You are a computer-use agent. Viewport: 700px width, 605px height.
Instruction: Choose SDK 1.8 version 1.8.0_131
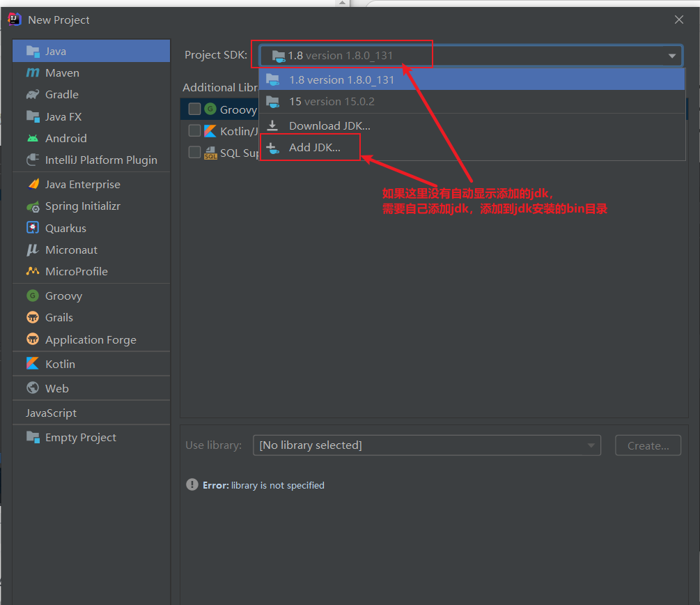(x=472, y=79)
